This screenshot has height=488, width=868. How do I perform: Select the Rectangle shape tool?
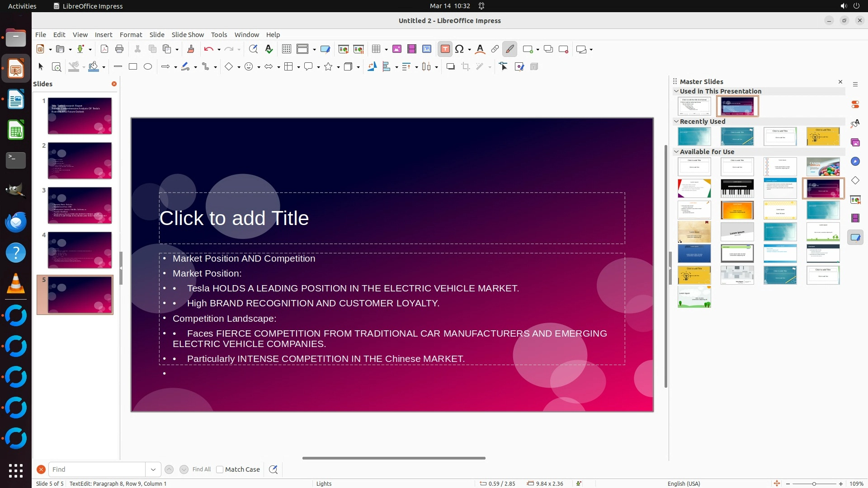coord(132,67)
